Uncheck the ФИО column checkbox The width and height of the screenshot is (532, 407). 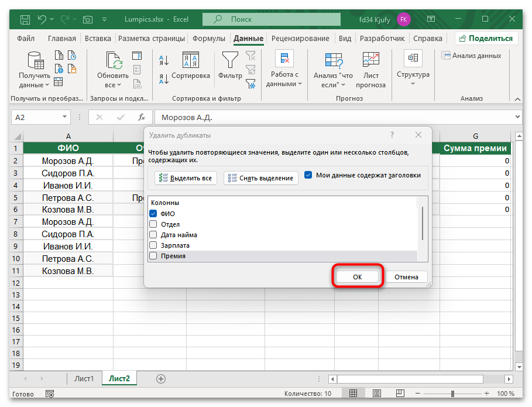[154, 214]
